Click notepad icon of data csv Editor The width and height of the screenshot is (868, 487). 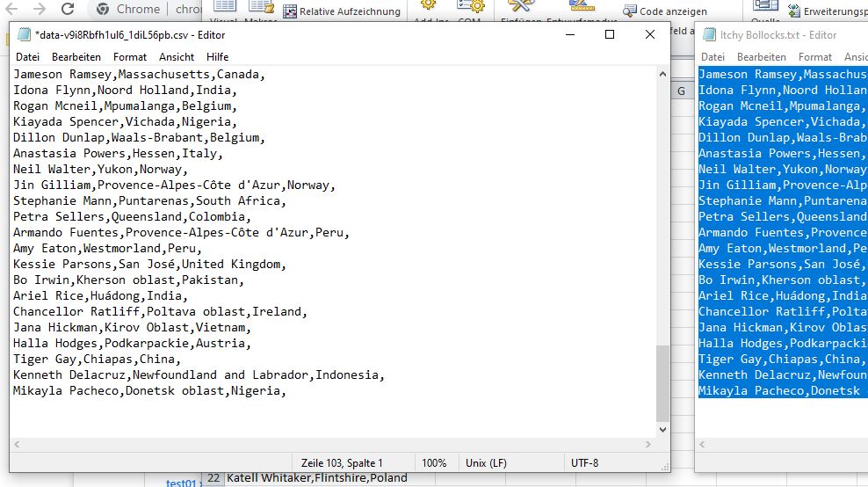[24, 34]
